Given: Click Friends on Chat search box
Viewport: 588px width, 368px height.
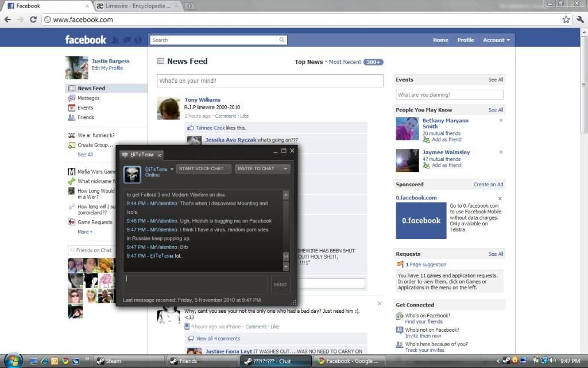Looking at the screenshot, I should [x=91, y=250].
